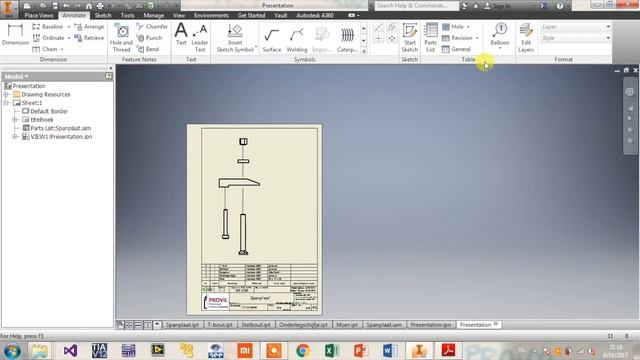
Task: Open the Stelbout.ipt document tab
Action: [x=256, y=325]
